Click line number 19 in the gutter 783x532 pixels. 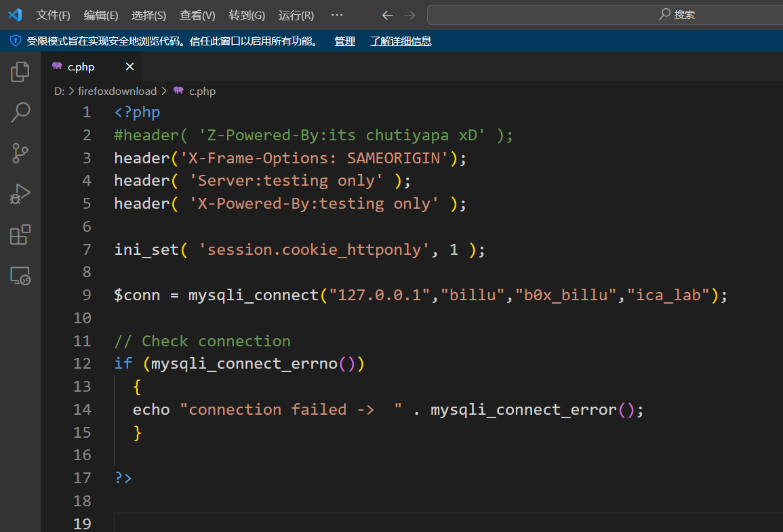pos(83,523)
